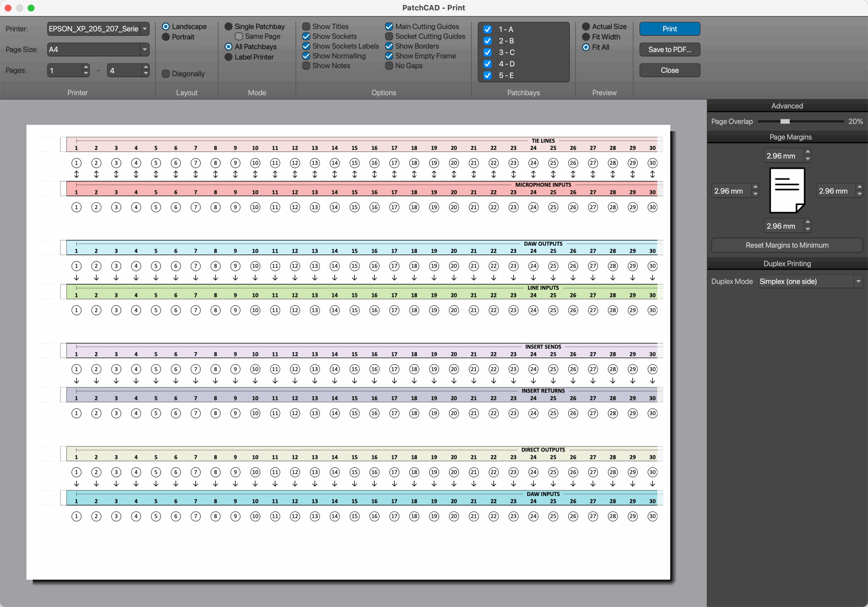Screen dimensions: 868x607
Task: Increase the left margin stepper arrow
Action: (x=755, y=187)
